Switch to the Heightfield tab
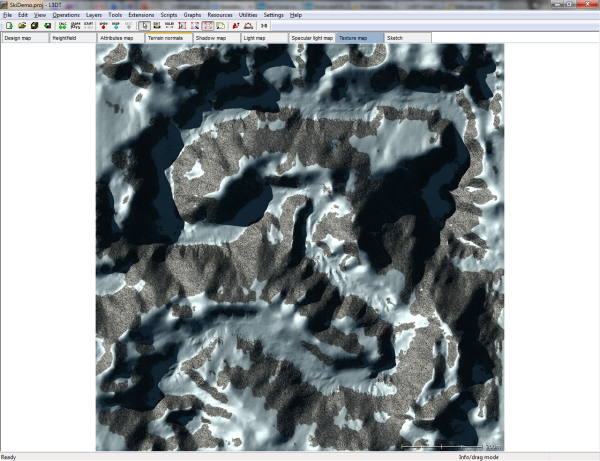This screenshot has height=461, width=600. (x=72, y=38)
